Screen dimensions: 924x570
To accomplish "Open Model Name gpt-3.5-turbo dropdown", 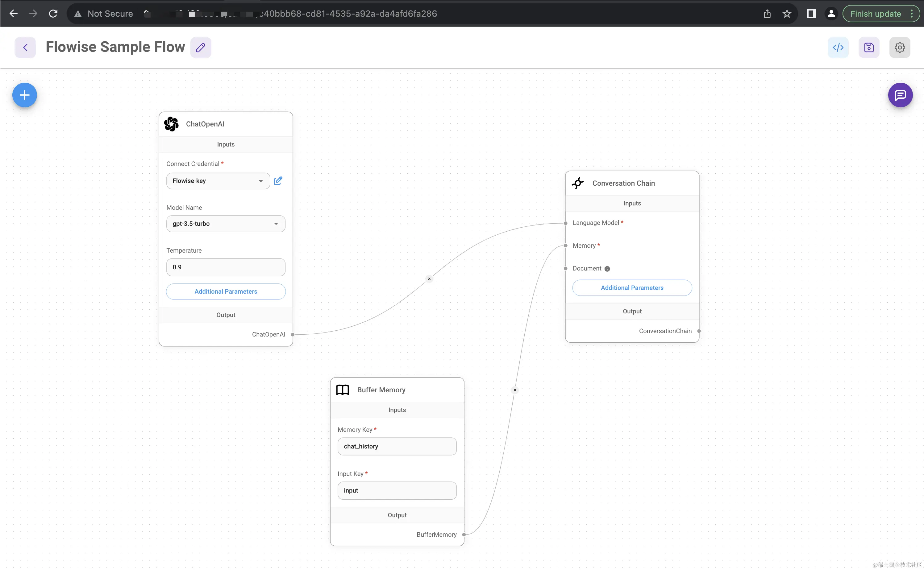I will 226,224.
